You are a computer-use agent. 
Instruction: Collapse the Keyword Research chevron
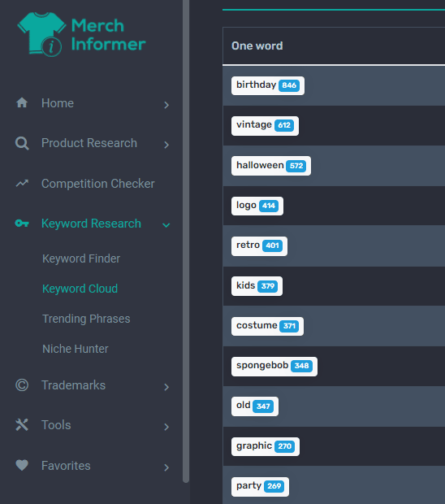coord(166,225)
